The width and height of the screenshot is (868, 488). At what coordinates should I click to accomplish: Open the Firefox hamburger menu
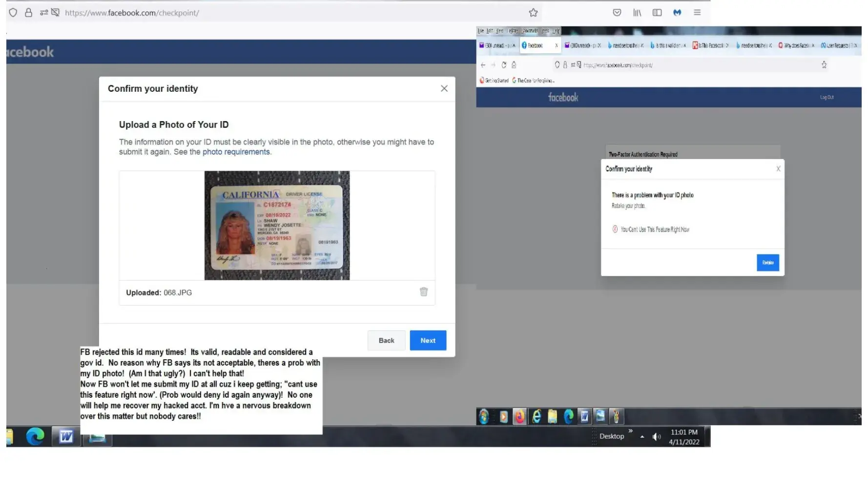(697, 13)
